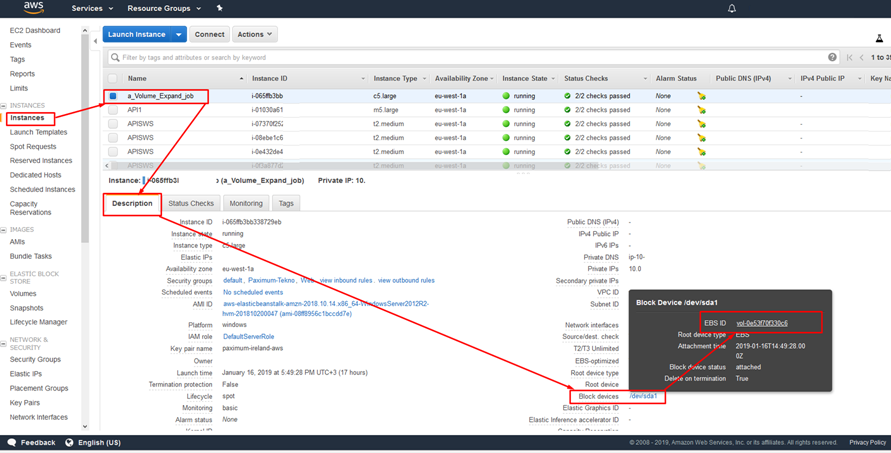Focus the filter by tags search field

coord(472,57)
